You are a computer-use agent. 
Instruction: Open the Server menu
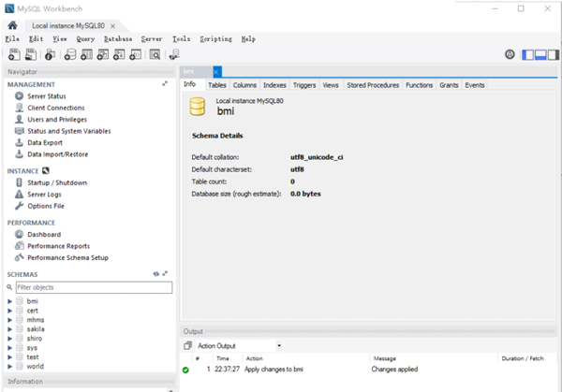[151, 39]
